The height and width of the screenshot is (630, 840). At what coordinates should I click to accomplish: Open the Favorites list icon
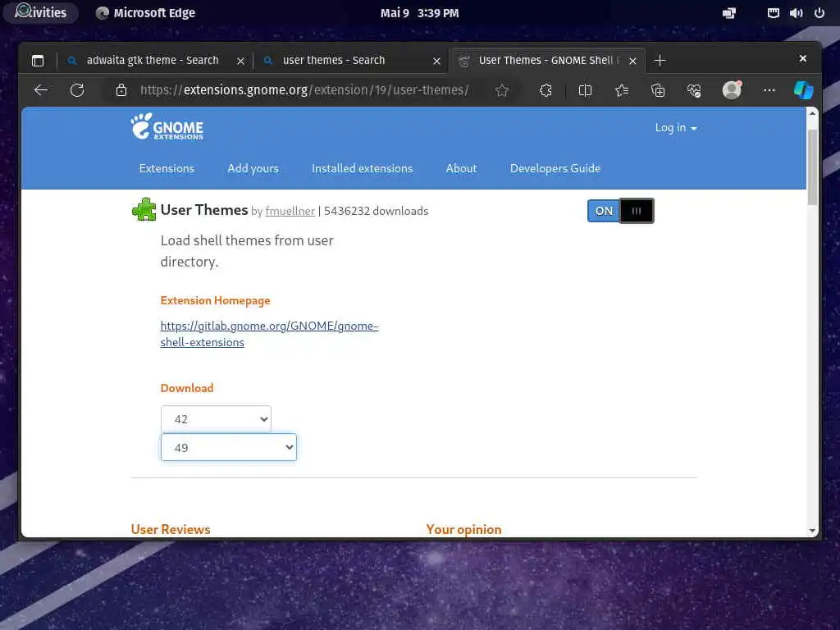pyautogui.click(x=622, y=90)
